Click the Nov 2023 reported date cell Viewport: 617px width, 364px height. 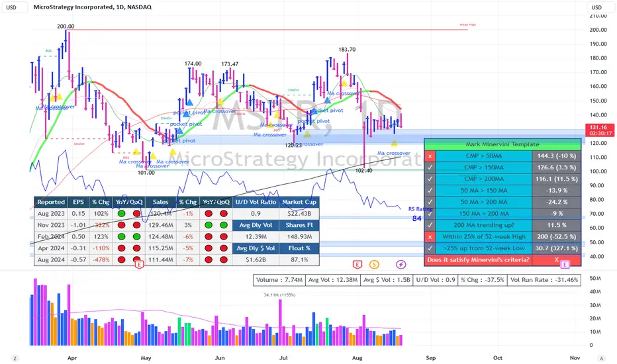click(x=51, y=225)
